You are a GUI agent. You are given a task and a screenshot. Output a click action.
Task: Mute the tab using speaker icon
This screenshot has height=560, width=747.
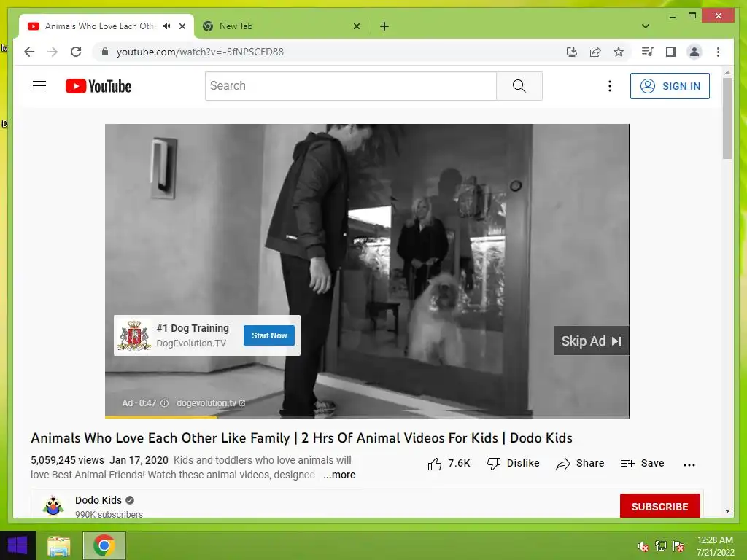pyautogui.click(x=167, y=26)
